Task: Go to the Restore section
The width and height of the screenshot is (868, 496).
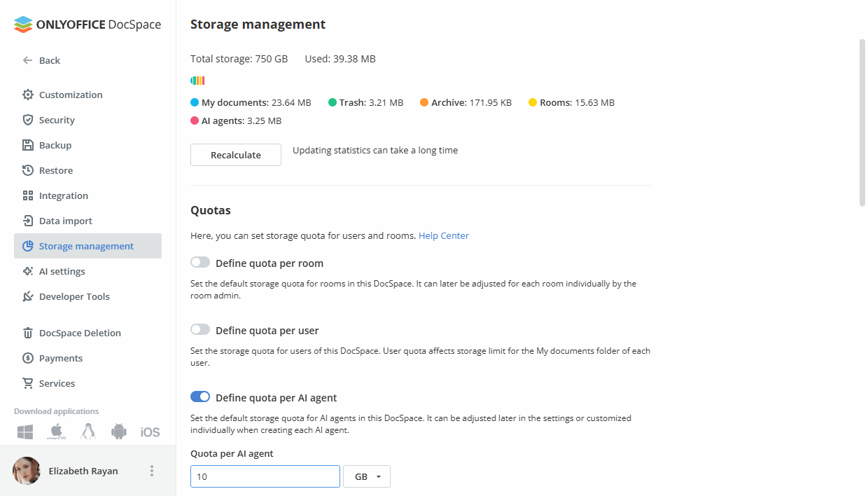Action: pyautogui.click(x=55, y=170)
